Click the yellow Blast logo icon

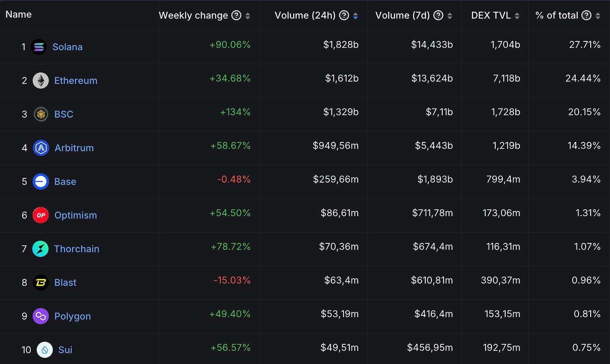[41, 282]
